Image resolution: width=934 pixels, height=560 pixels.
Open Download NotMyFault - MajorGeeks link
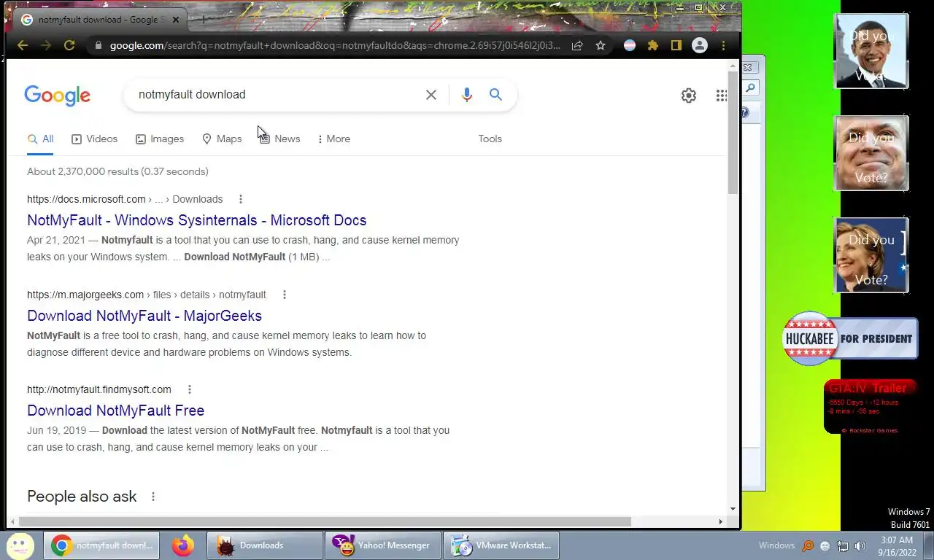144,316
